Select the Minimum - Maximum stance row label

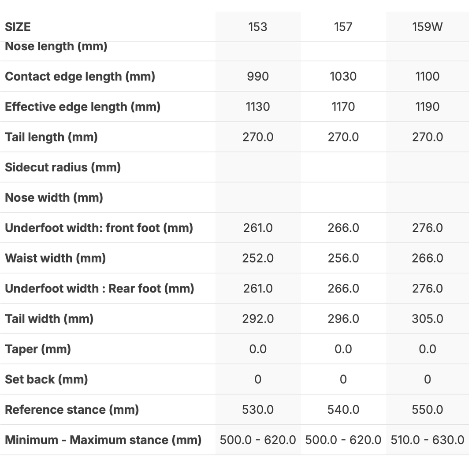pos(103,440)
